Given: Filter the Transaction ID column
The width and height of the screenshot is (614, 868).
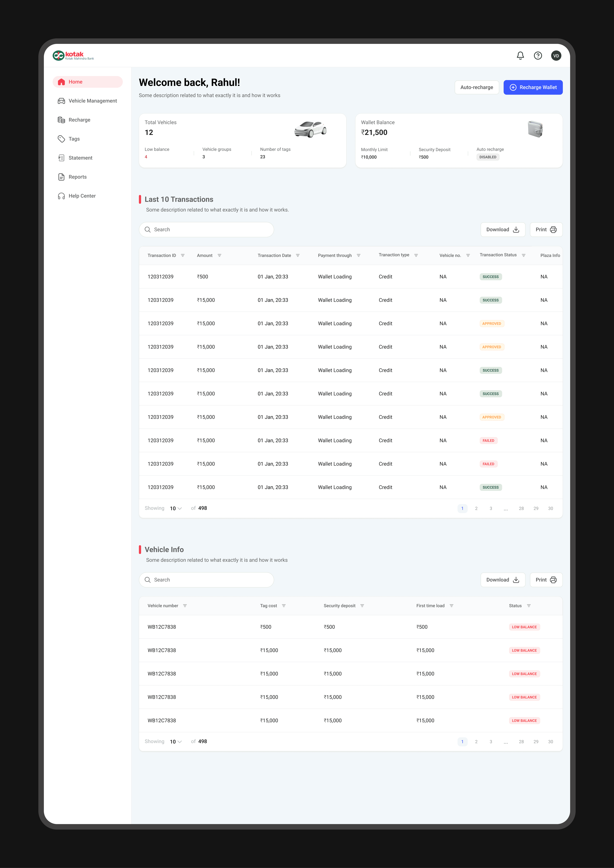Looking at the screenshot, I should coord(183,255).
